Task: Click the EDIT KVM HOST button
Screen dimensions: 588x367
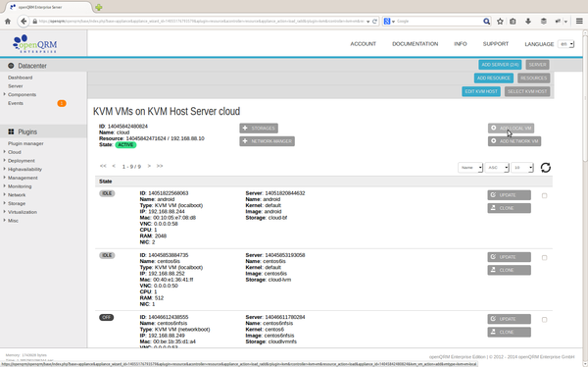Action: click(x=481, y=91)
